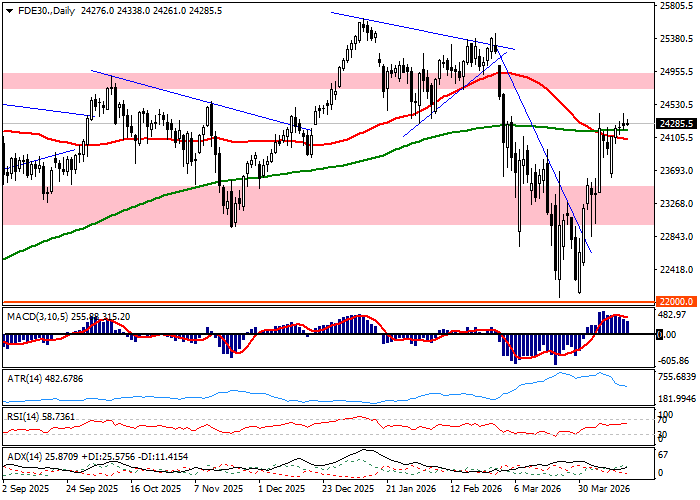Click the 12 Feb 2026 date label

click(477, 490)
